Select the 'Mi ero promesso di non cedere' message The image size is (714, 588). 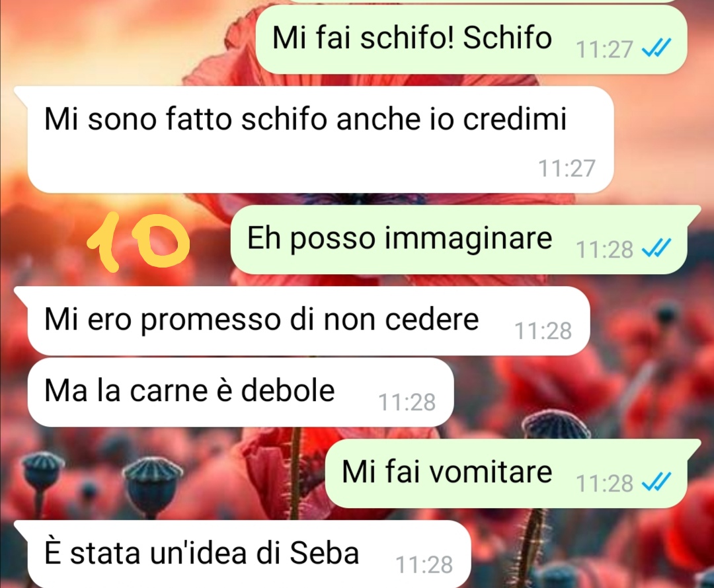pyautogui.click(x=308, y=321)
